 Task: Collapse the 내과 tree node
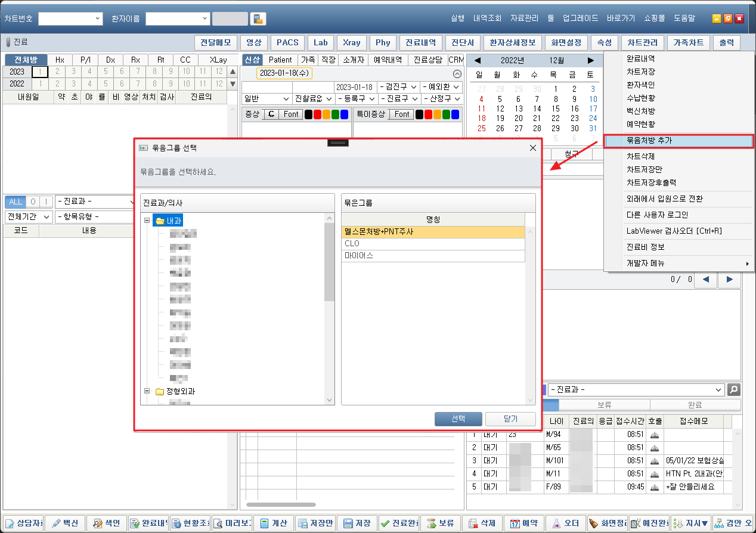(x=147, y=221)
